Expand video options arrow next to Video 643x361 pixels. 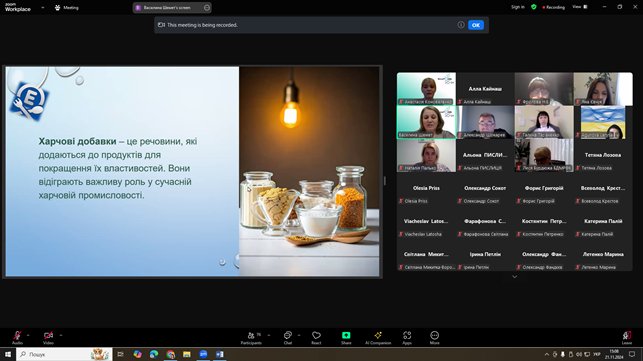pyautogui.click(x=61, y=335)
